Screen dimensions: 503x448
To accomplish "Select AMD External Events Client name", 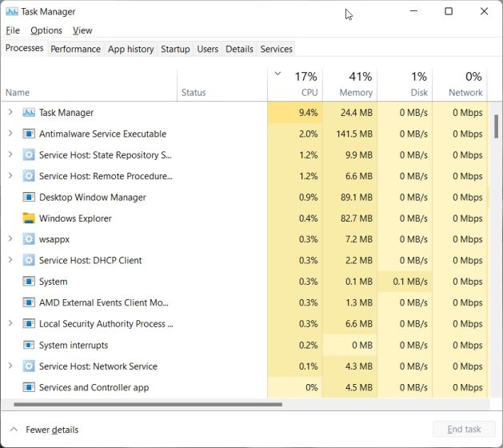I will (x=104, y=302).
